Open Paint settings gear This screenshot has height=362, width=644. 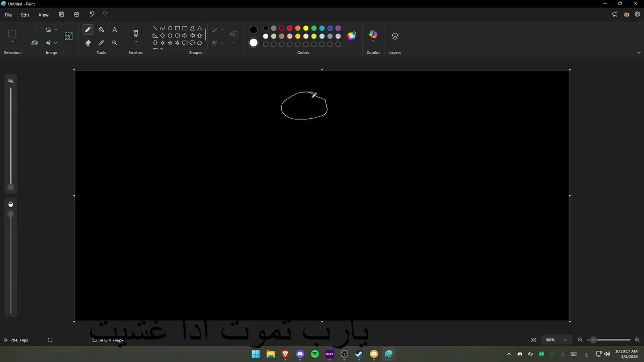(x=637, y=15)
